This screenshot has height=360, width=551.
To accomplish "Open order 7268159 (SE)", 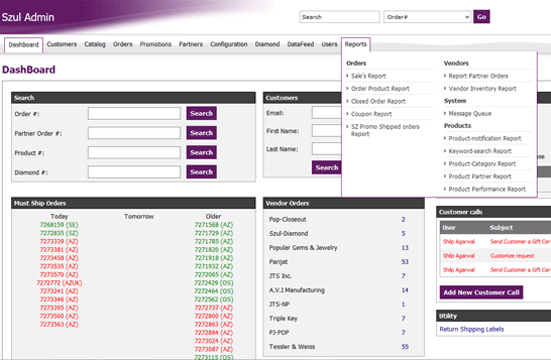I will point(59,225).
